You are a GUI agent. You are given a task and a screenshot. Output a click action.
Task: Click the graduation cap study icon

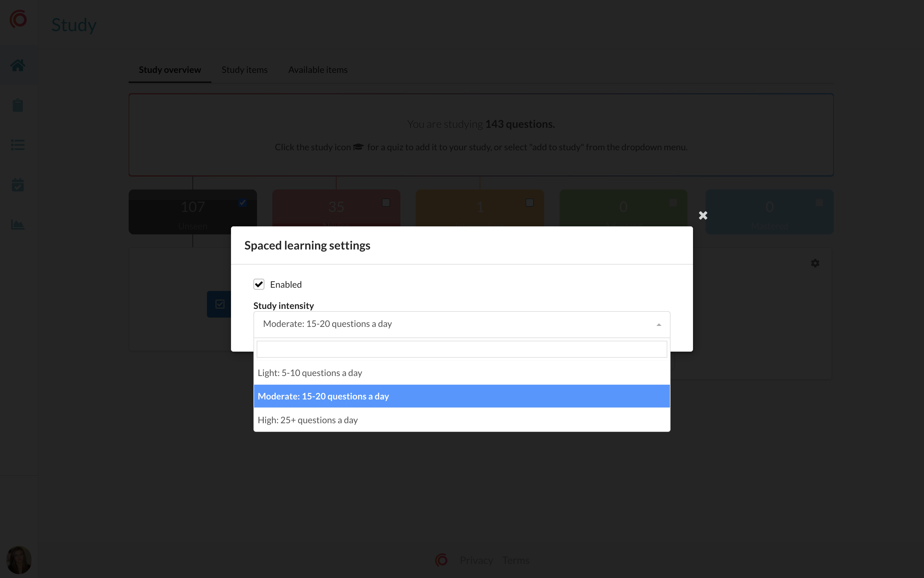pos(358,147)
